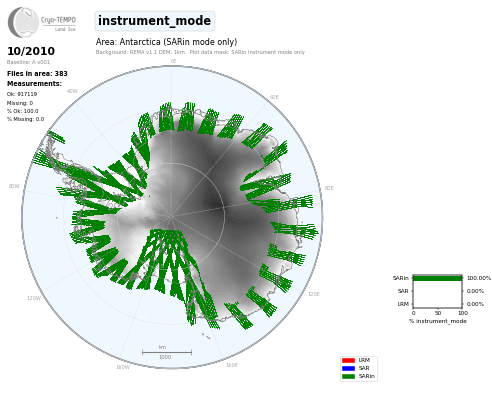
Task: Click the South Pole center of map
Action: coord(171,217)
